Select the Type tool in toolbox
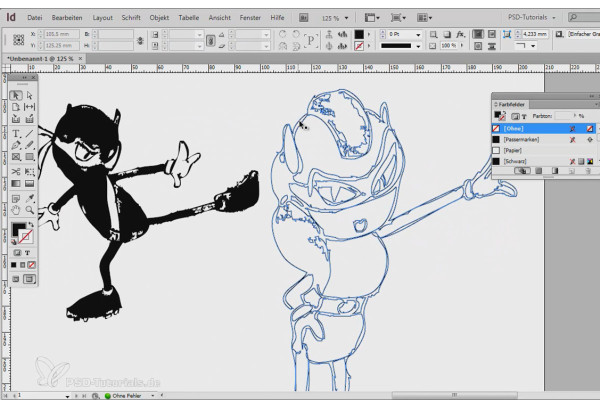 click(x=17, y=132)
